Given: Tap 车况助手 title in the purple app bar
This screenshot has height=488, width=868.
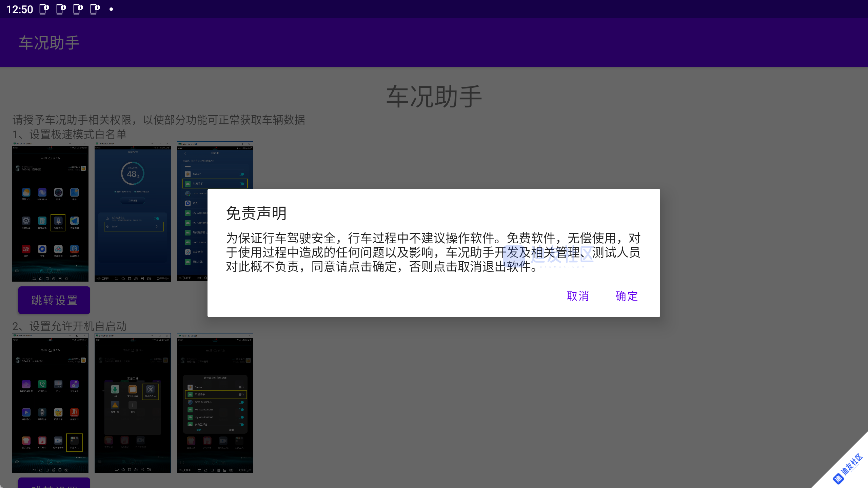Looking at the screenshot, I should (x=48, y=42).
